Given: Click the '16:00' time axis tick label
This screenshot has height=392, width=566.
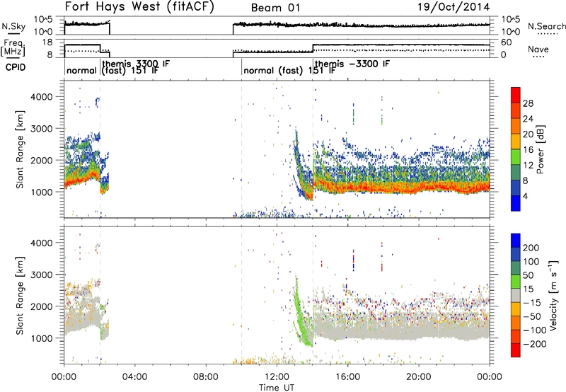Looking at the screenshot, I should point(347,377).
